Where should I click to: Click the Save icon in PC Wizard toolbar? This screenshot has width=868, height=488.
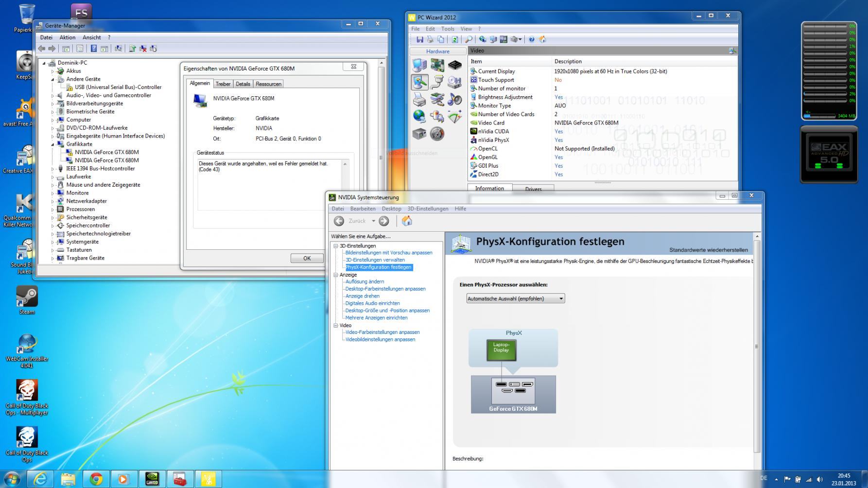(419, 39)
